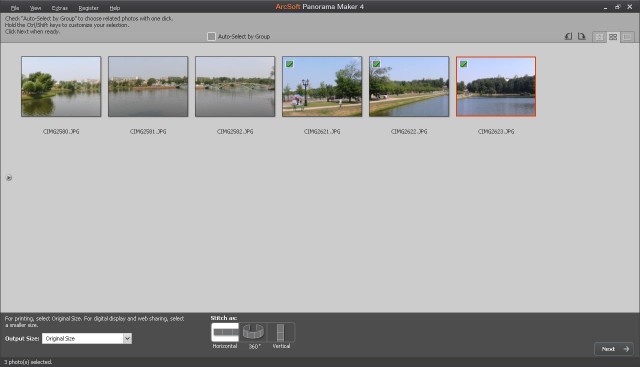Click the rotate right icon

tap(582, 36)
